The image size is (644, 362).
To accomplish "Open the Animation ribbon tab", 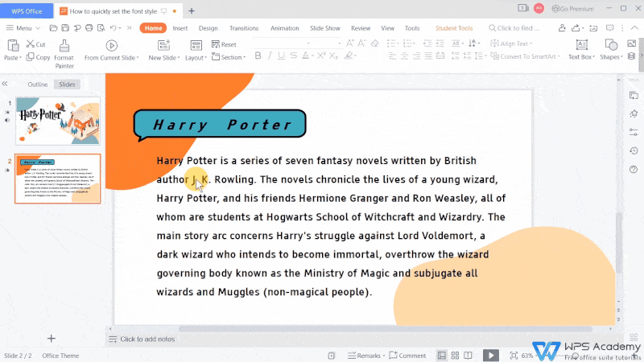I will point(285,28).
